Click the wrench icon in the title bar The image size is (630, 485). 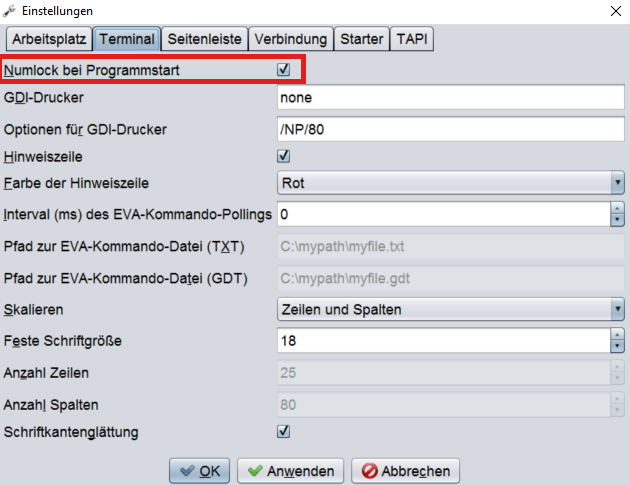pos(9,11)
